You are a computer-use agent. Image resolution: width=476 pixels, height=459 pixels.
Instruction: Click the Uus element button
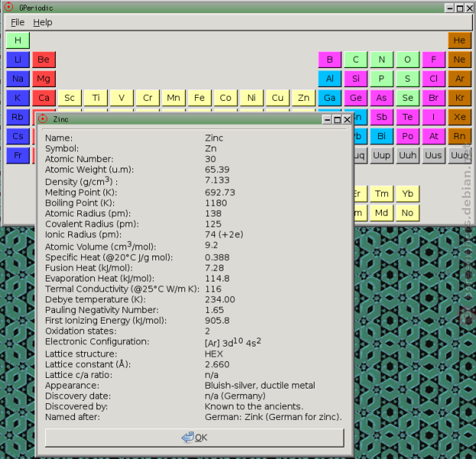[433, 155]
